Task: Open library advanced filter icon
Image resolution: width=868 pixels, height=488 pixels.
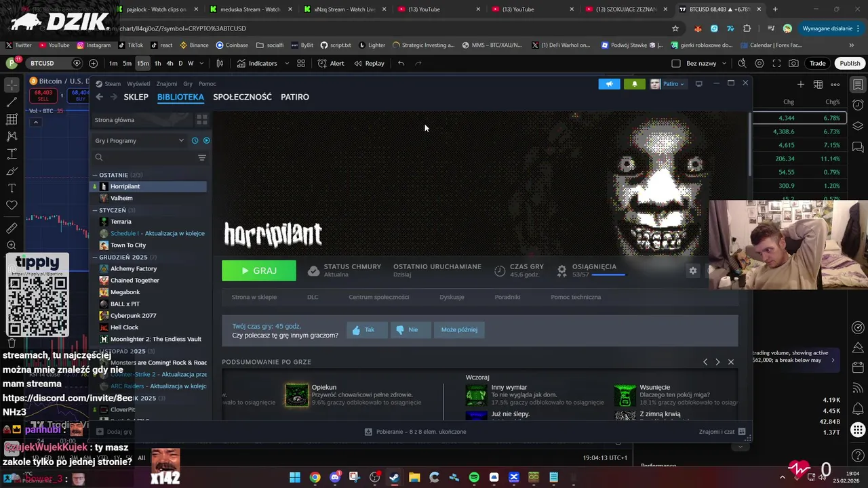Action: tap(201, 157)
